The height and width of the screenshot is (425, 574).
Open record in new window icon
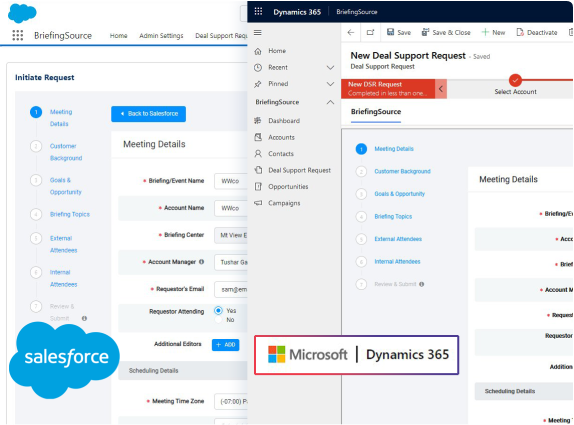[x=370, y=33]
